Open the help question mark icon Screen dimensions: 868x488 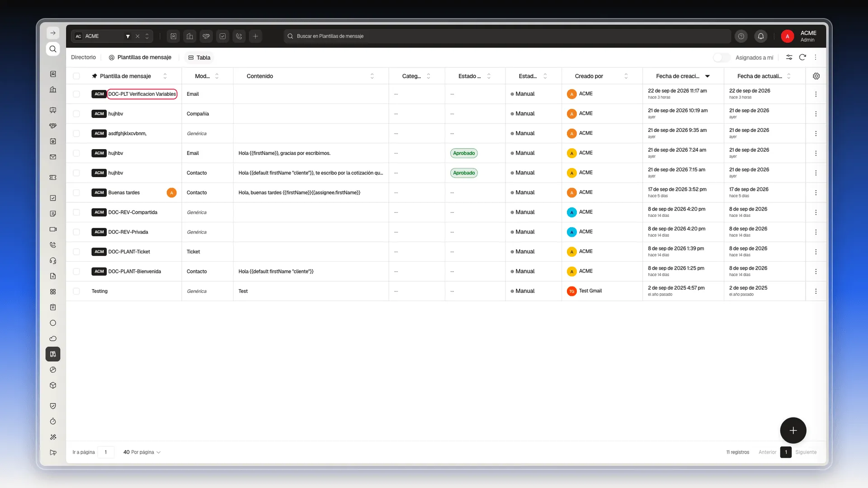pos(741,36)
